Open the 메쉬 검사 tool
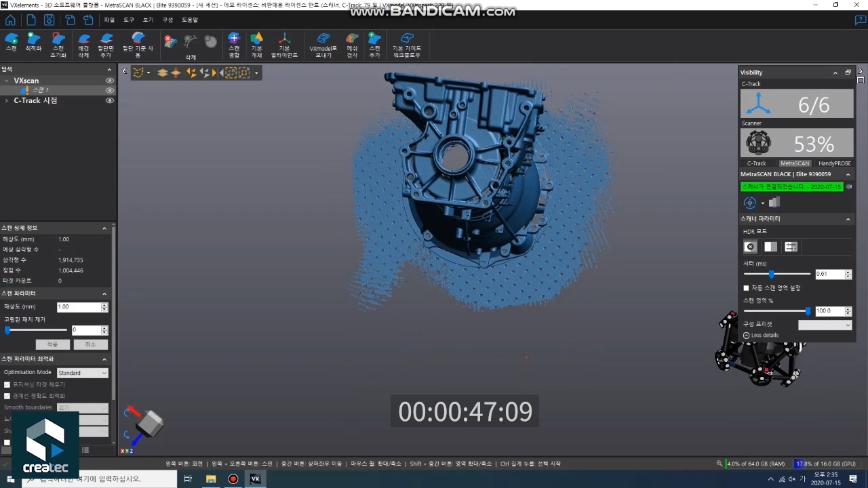 point(352,45)
